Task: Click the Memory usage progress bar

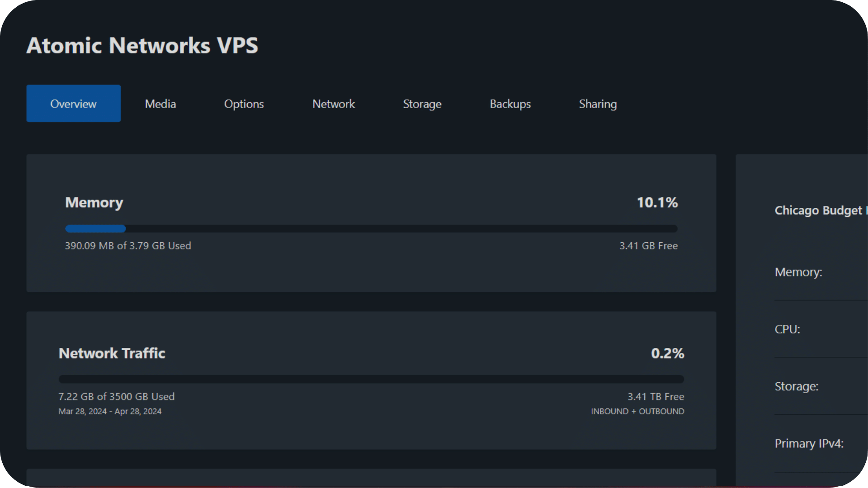Action: 371,229
